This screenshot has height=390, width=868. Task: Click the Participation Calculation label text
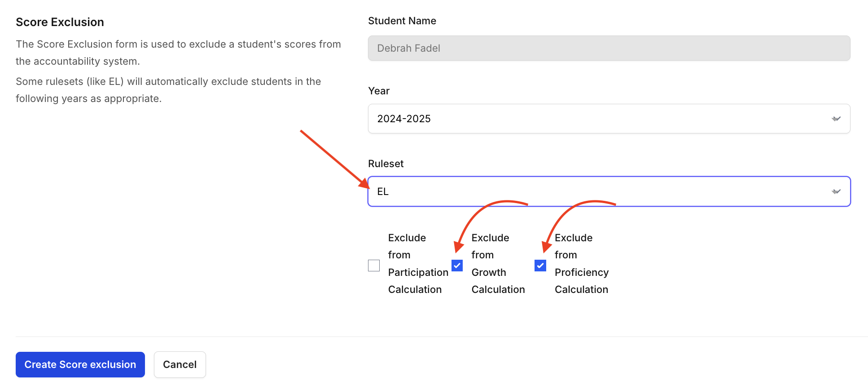pyautogui.click(x=417, y=264)
